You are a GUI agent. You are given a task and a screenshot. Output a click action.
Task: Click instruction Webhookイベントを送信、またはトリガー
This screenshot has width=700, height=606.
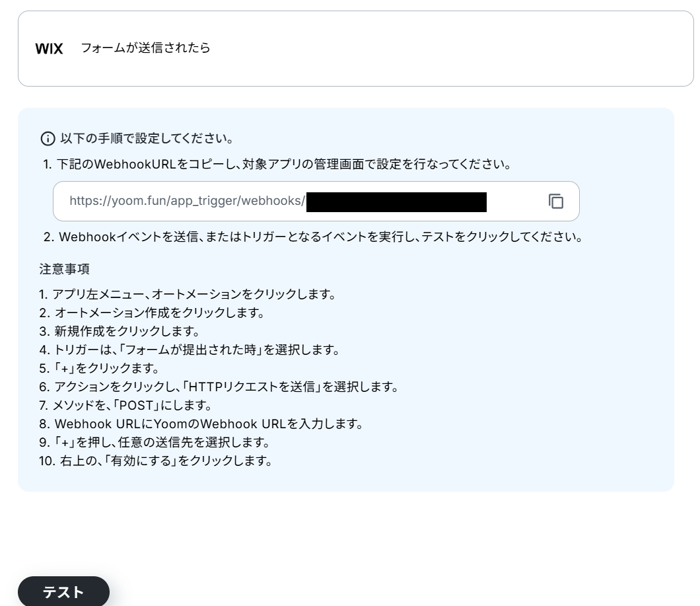pos(314,237)
